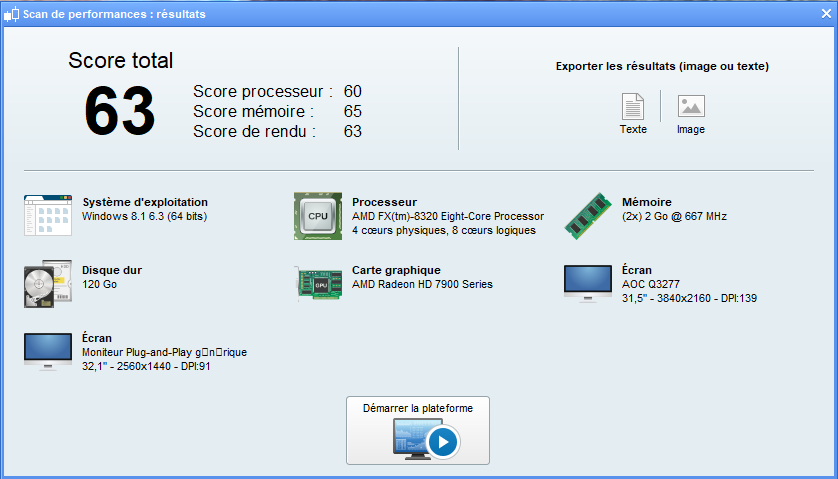This screenshot has height=479, width=838.
Task: Click the 'Système d'exploitation' heading
Action: click(145, 202)
